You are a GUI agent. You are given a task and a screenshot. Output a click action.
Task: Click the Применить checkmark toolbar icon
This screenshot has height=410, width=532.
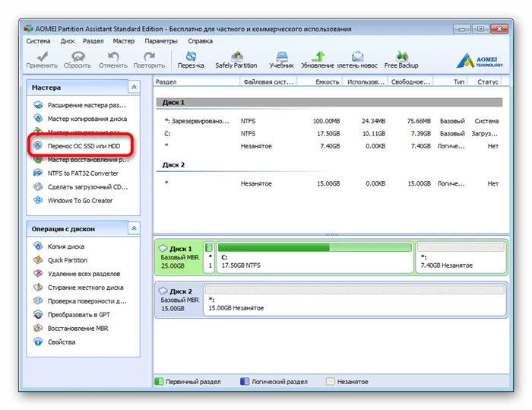pyautogui.click(x=42, y=56)
